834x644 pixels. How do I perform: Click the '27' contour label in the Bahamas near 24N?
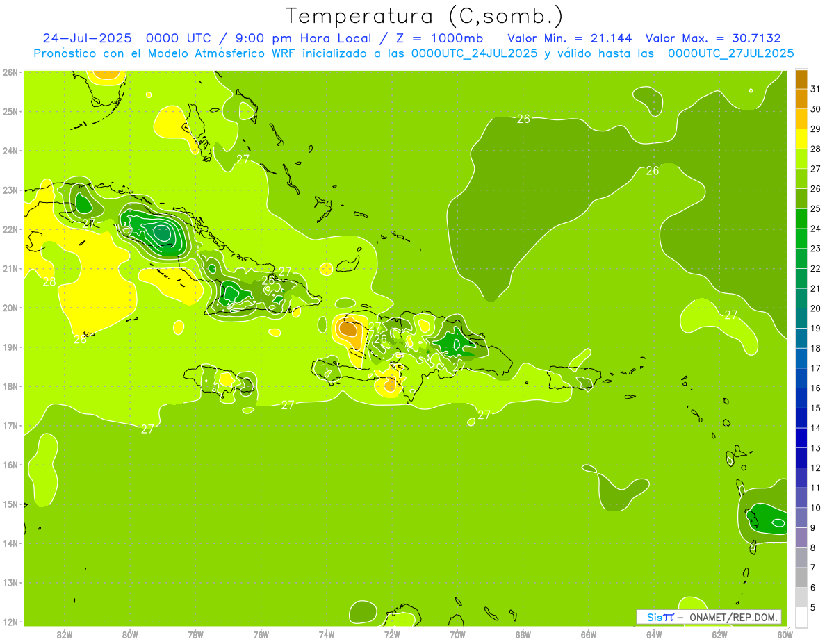pyautogui.click(x=243, y=159)
